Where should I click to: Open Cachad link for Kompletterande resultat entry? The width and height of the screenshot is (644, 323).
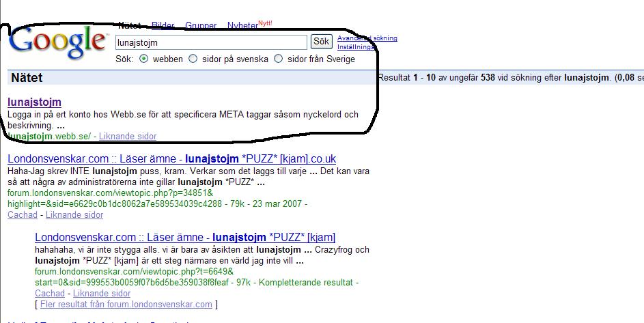point(50,294)
